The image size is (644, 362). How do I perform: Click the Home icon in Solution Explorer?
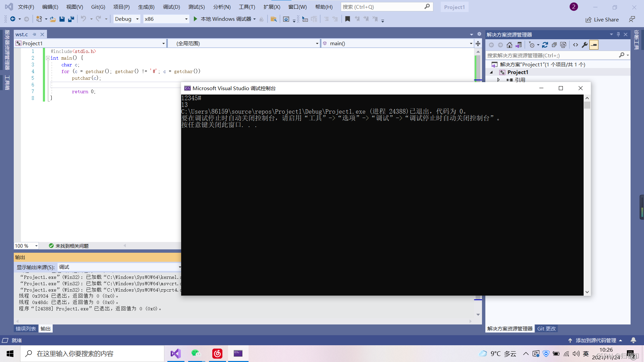click(509, 45)
